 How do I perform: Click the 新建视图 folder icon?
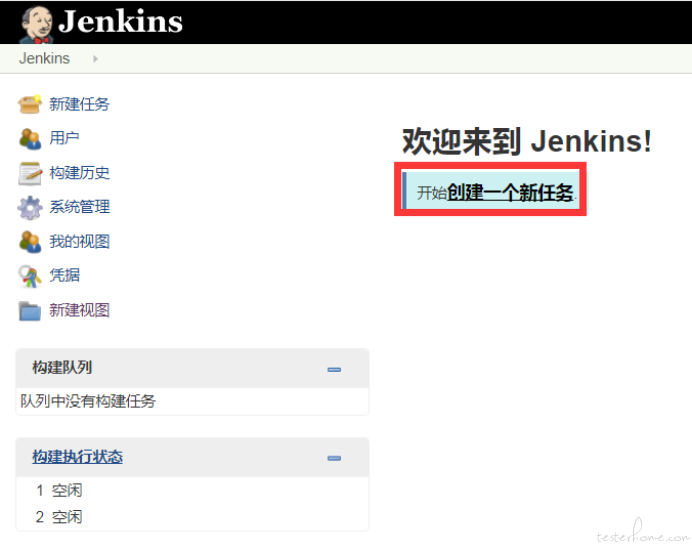[30, 311]
